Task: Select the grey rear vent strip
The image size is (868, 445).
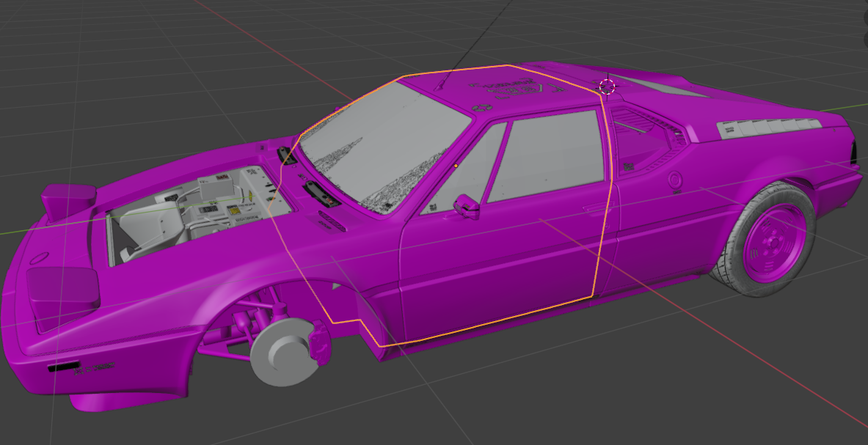Action: (x=767, y=126)
